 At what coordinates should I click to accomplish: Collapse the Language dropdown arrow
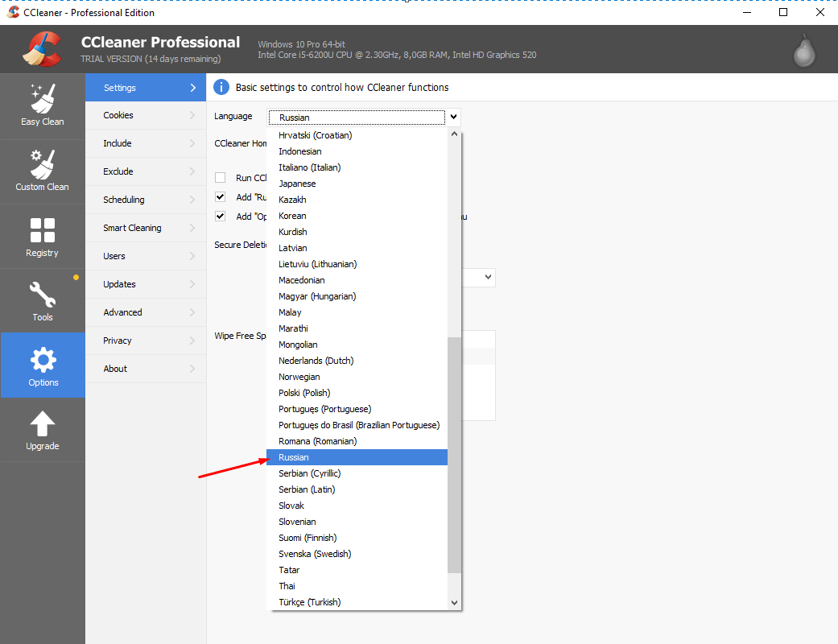point(454,117)
